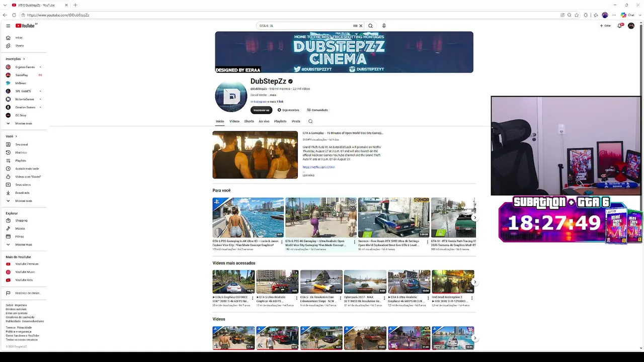Open the Inscrições section chevron
The image size is (644, 362).
(24, 59)
